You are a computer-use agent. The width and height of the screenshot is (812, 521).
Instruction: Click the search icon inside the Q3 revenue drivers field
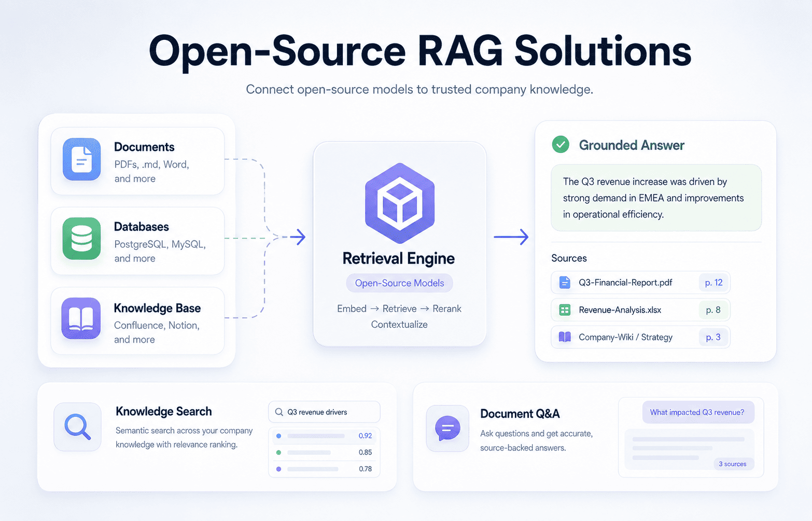pyautogui.click(x=279, y=412)
